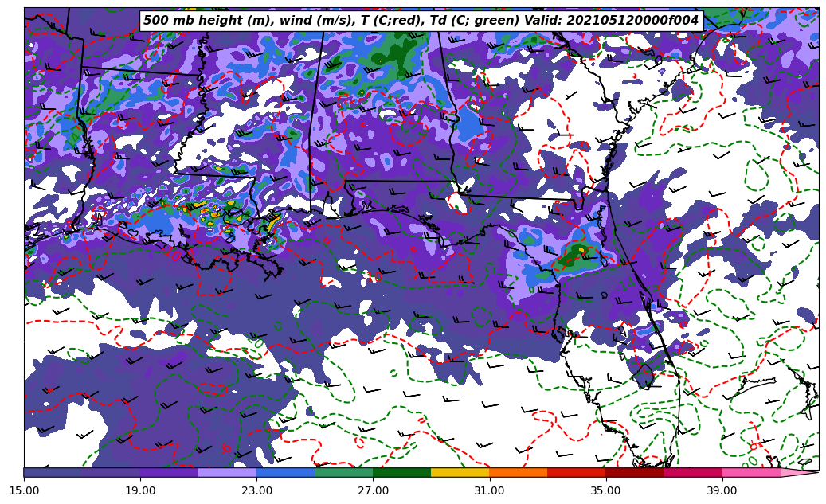
Task: Select the orange colorbar segment
Action: tap(518, 472)
